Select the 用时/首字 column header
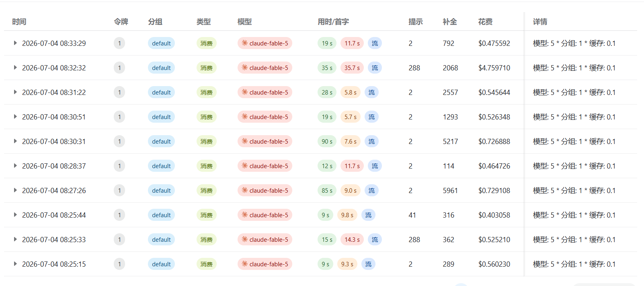 click(x=333, y=22)
